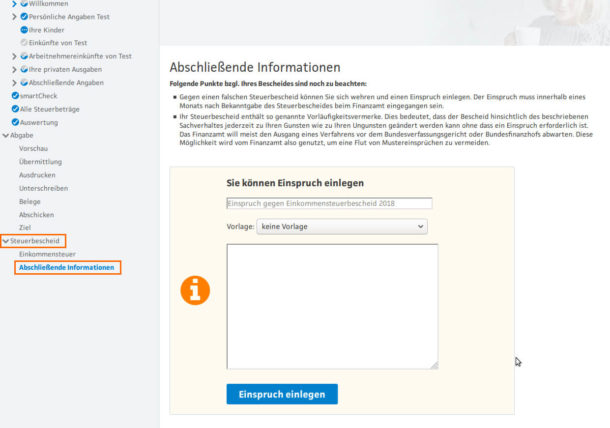This screenshot has height=428, width=610.
Task: Click the Einspruch subject input field
Action: click(x=329, y=203)
